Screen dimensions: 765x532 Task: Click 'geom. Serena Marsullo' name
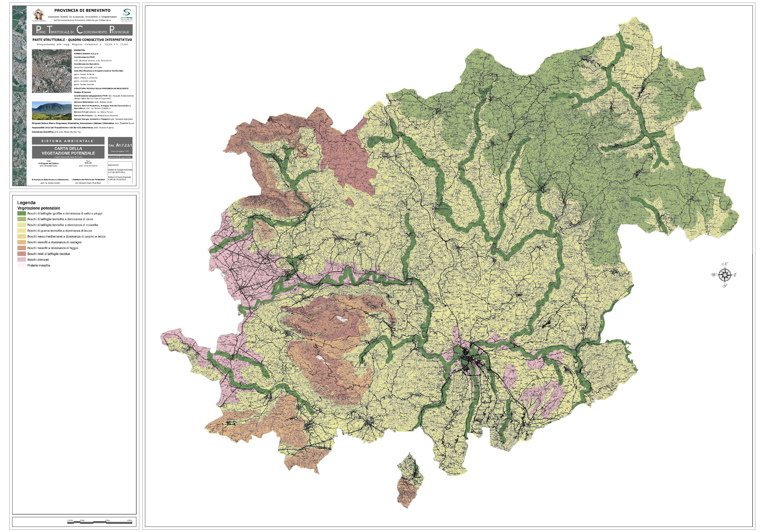coord(84,85)
